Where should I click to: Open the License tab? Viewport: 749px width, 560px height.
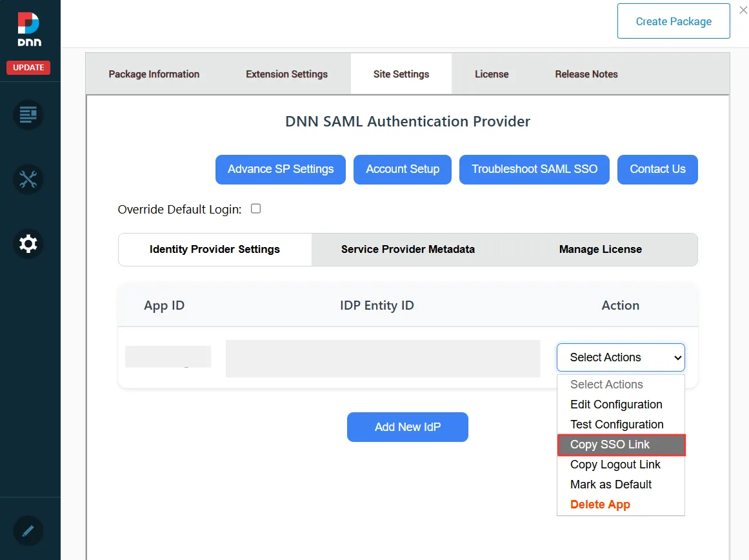[492, 74]
